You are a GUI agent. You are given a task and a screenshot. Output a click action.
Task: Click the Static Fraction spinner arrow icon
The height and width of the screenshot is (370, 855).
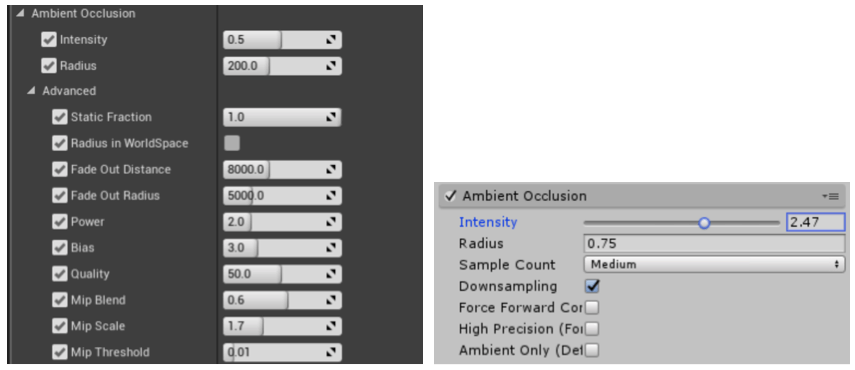[x=330, y=117]
